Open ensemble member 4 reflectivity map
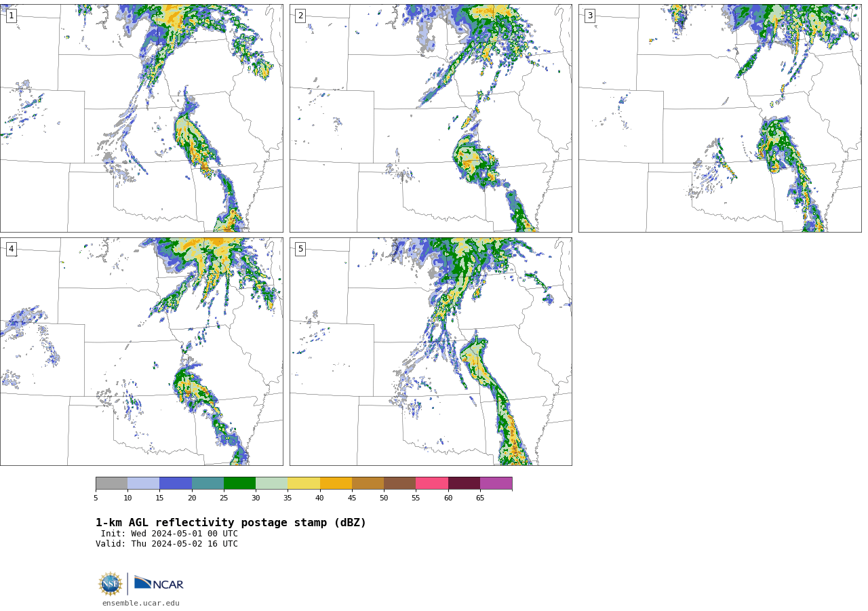868x611 pixels. point(142,351)
